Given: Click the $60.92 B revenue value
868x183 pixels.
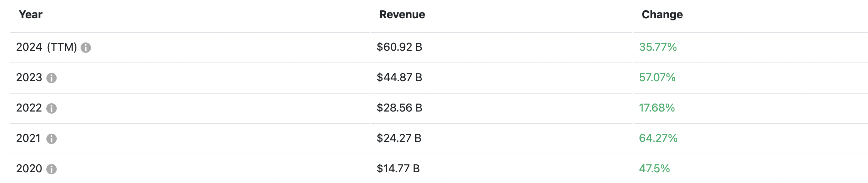Looking at the screenshot, I should [x=399, y=47].
